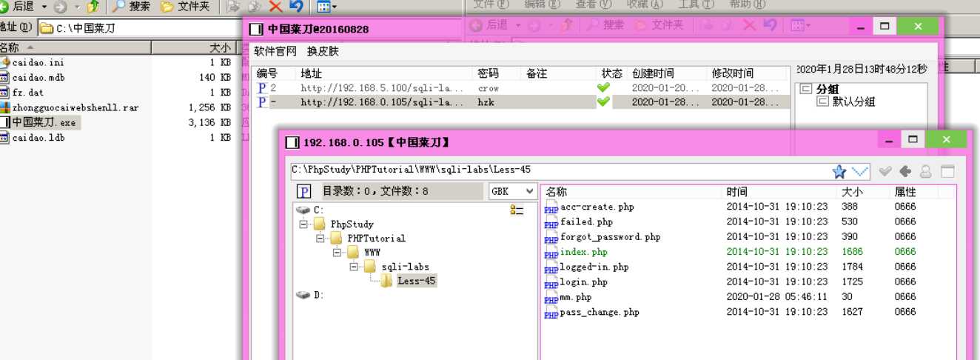
Task: Select acc-create.php in file list
Action: coord(589,207)
